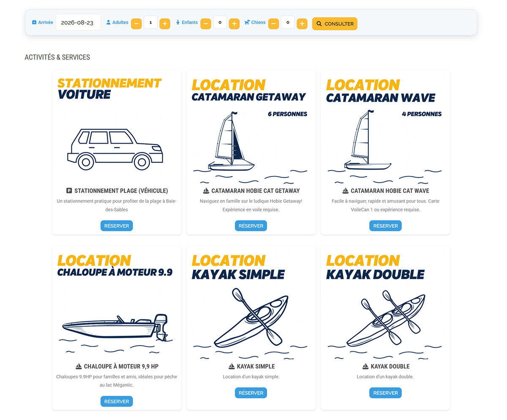
Task: Increase the Adultes count with plus
Action: pos(165,24)
